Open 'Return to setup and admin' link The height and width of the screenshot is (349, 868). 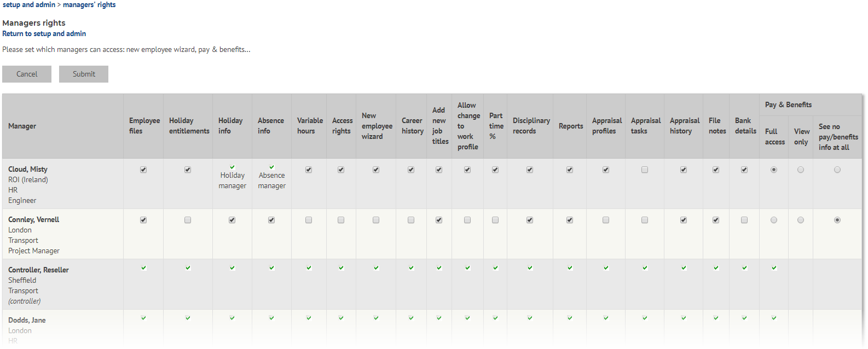tap(44, 33)
